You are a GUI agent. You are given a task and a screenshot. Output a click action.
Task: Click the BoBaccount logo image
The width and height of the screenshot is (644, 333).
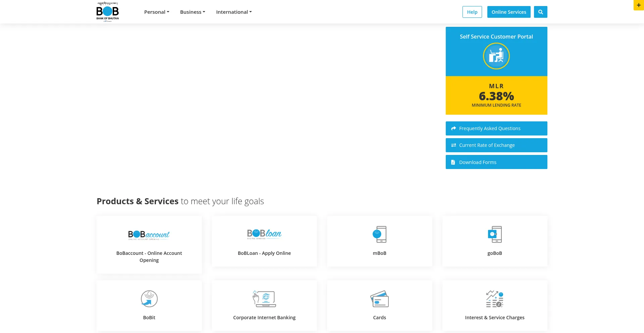coord(149,235)
